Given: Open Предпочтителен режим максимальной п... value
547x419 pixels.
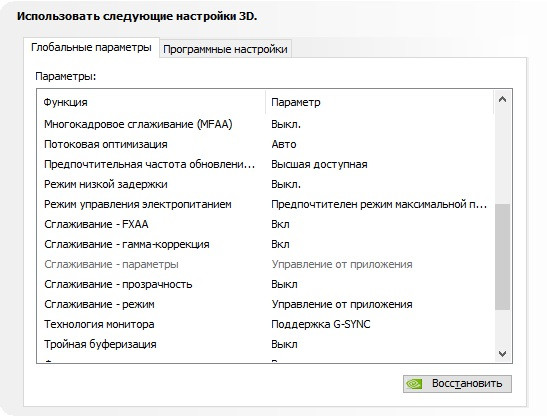Looking at the screenshot, I should click(x=379, y=204).
